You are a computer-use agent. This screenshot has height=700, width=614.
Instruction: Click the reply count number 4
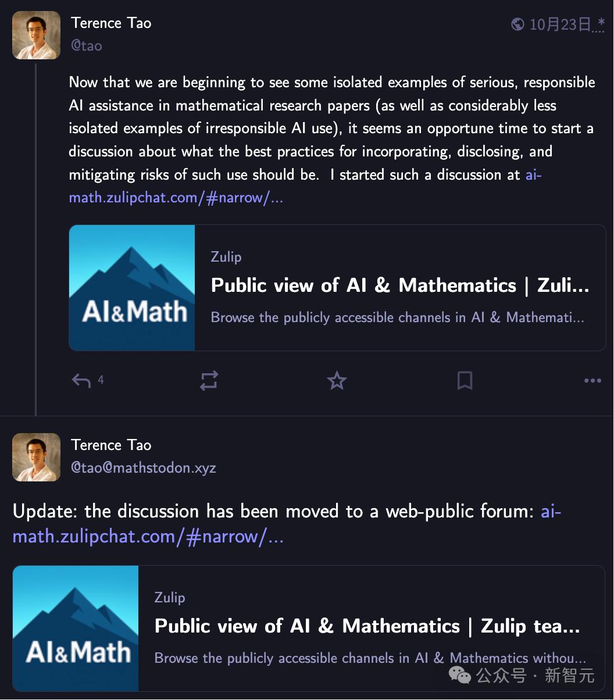pos(101,380)
